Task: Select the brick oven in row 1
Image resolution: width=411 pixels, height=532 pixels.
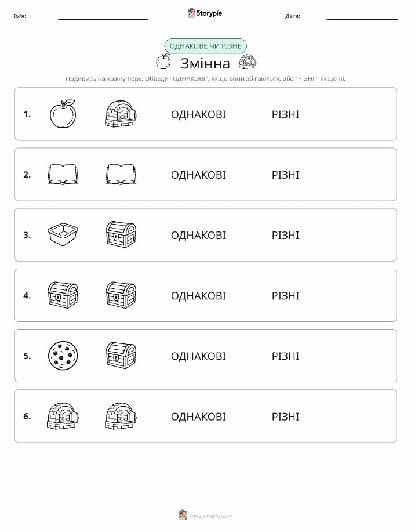Action: [121, 114]
